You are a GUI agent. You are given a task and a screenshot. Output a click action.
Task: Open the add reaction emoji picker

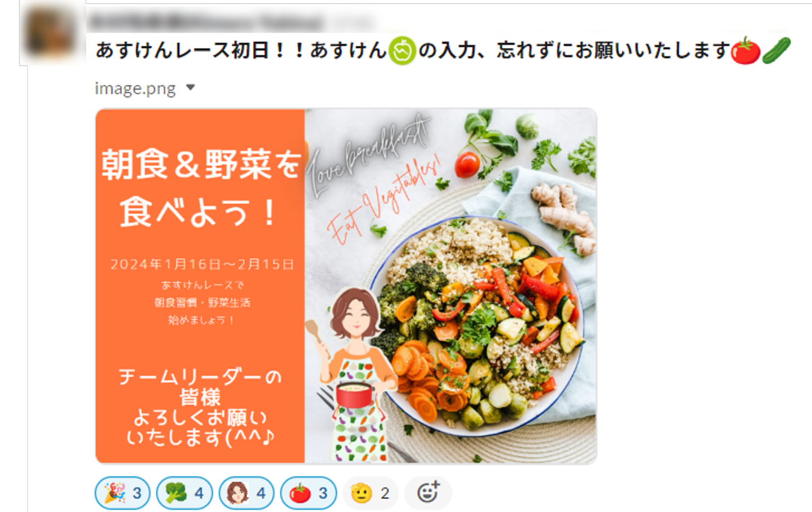pos(428,493)
